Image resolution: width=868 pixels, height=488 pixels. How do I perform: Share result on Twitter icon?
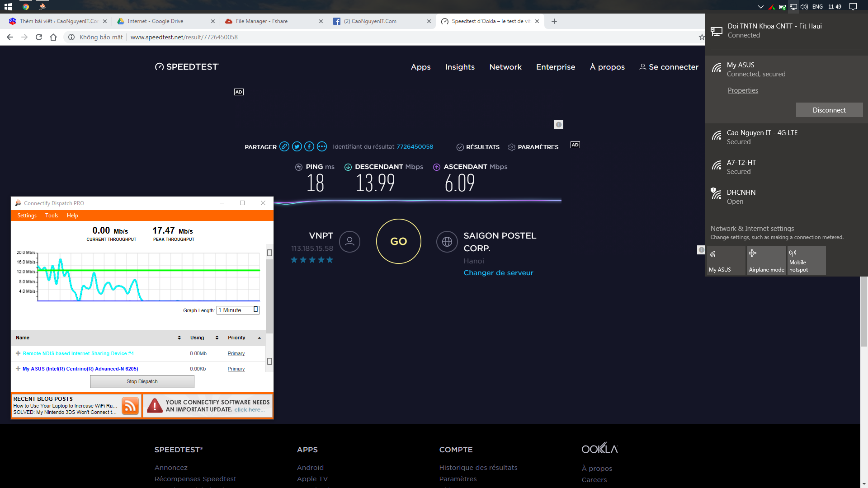(x=297, y=146)
